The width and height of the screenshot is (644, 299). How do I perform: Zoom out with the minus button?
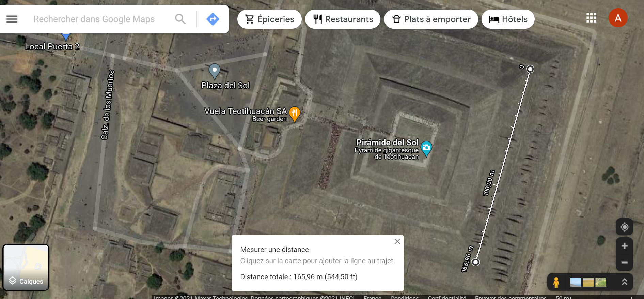[624, 263]
